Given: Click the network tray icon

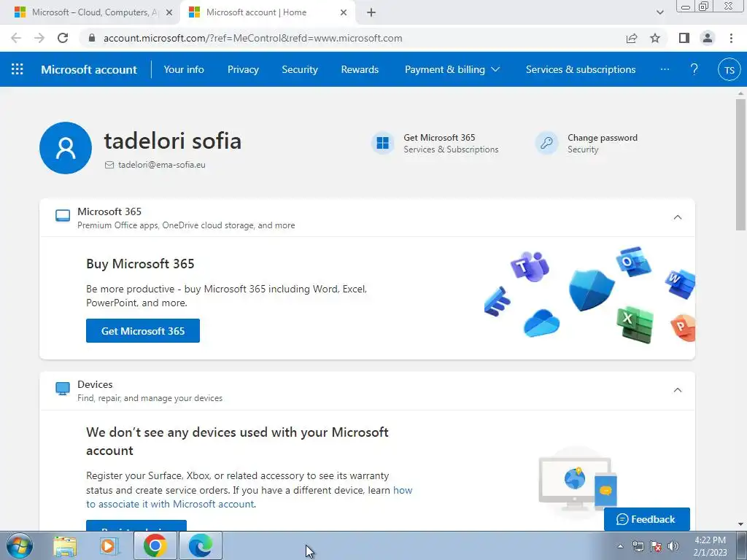Looking at the screenshot, I should pyautogui.click(x=638, y=546).
